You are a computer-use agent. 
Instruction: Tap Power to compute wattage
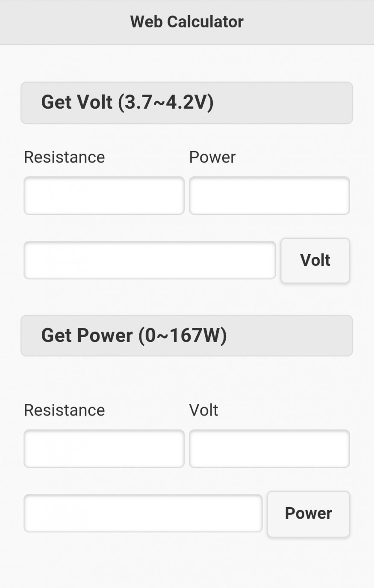[x=308, y=513]
